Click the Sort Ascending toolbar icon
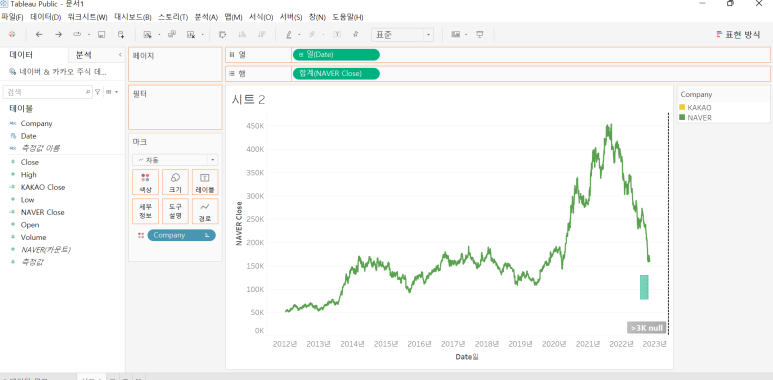This screenshot has height=380, width=773. point(242,35)
